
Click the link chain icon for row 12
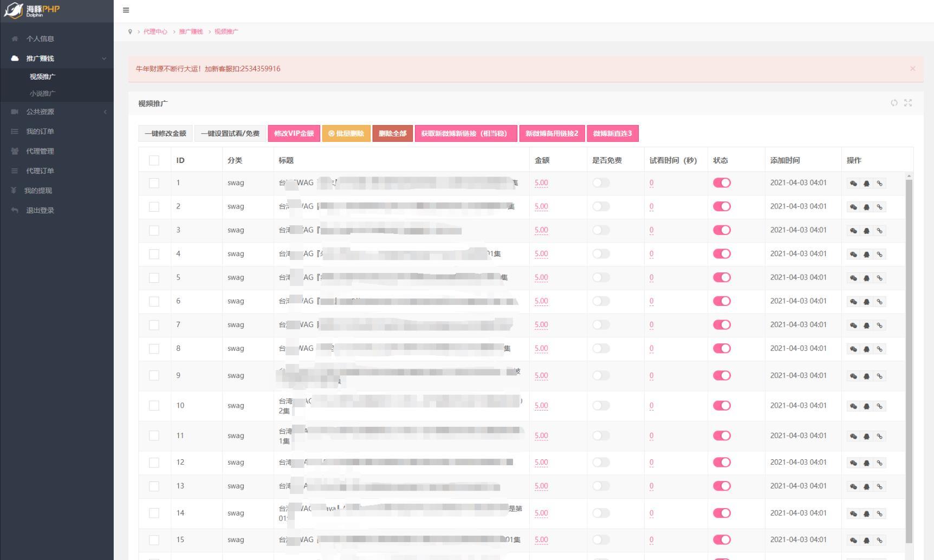click(x=879, y=463)
